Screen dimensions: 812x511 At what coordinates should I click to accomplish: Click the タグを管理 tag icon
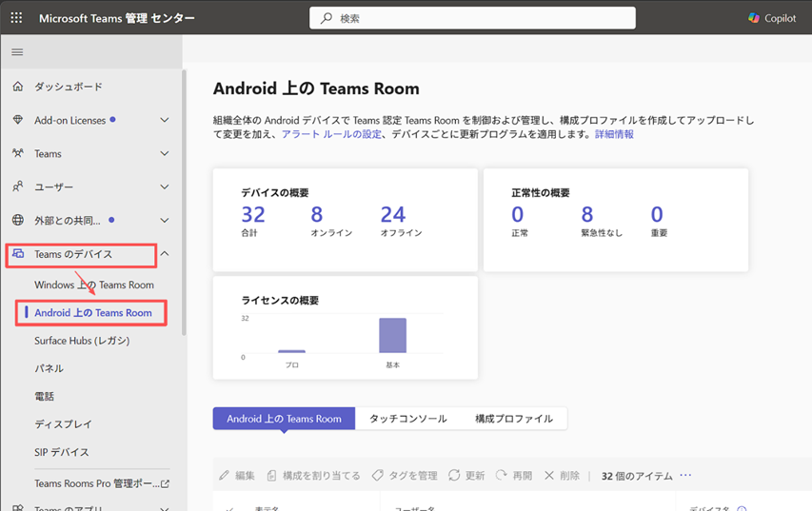pos(378,475)
